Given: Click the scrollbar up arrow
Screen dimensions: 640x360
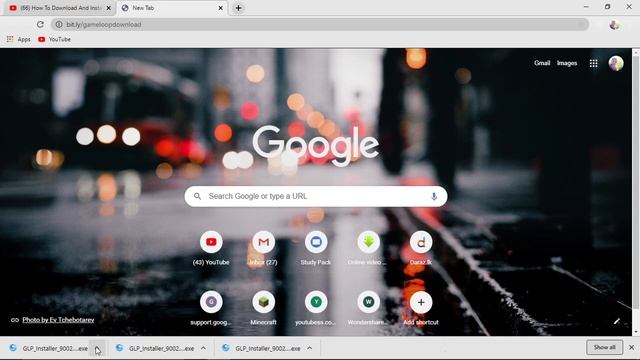Looking at the screenshot, I should click(636, 52).
